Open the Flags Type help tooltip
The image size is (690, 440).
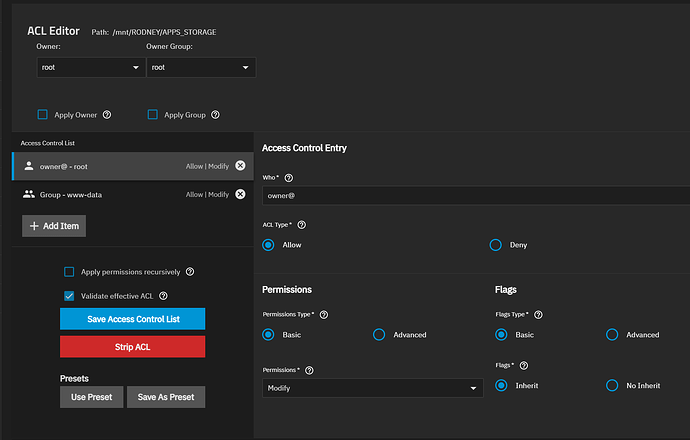(x=538, y=315)
